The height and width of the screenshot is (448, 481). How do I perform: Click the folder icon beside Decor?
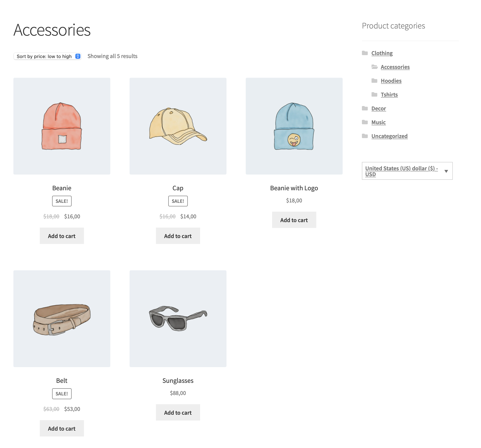tap(365, 108)
